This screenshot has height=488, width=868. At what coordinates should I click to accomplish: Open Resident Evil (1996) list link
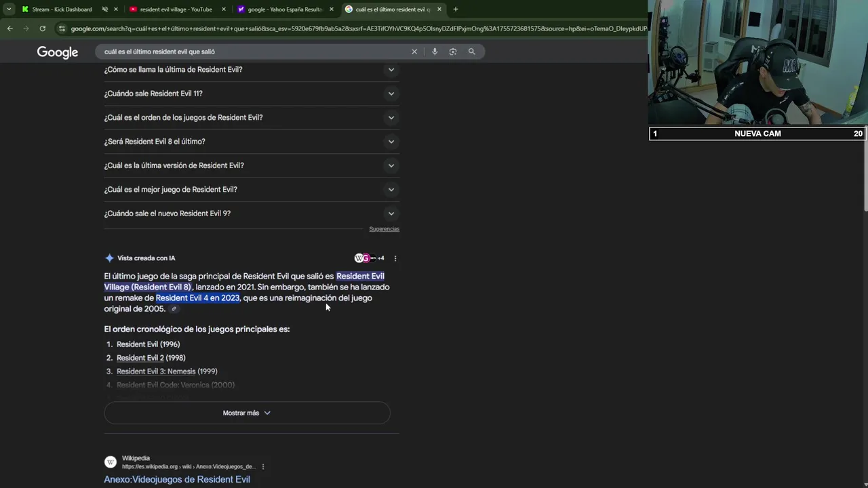pos(148,344)
